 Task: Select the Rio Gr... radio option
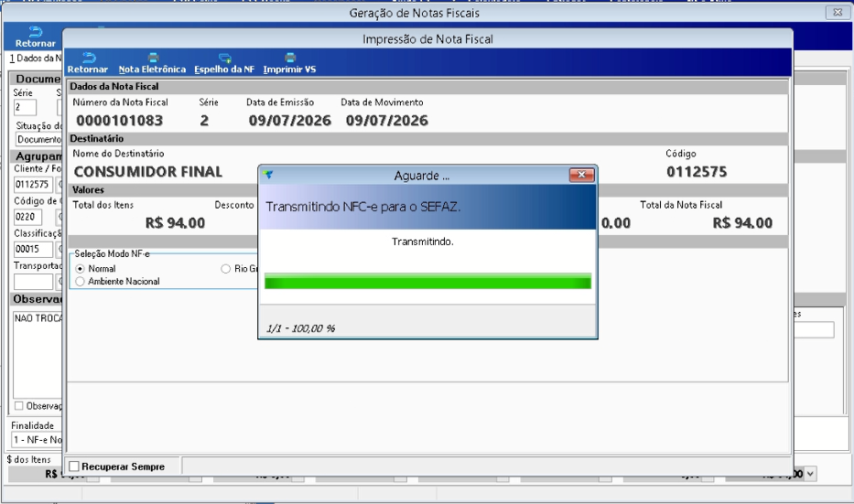pyautogui.click(x=225, y=269)
